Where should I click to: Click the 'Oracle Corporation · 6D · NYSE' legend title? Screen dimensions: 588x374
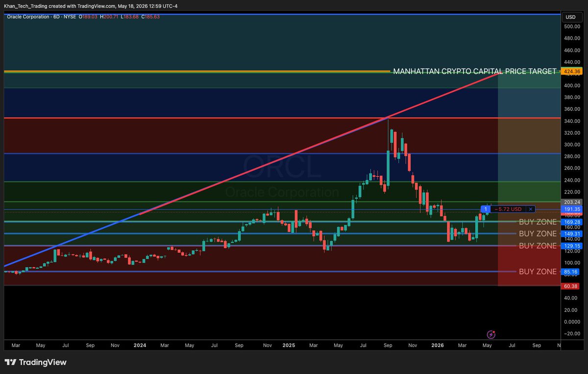[42, 17]
